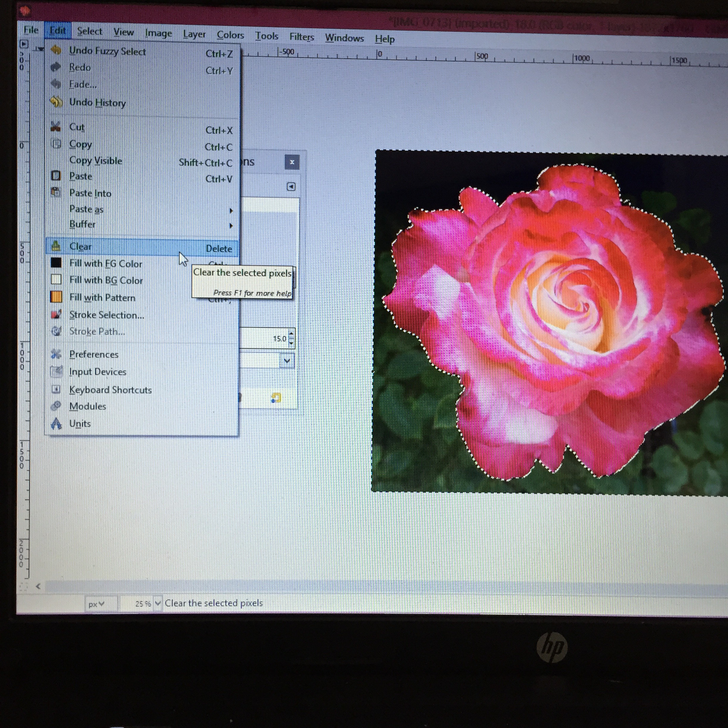Open the Image menu

pos(158,33)
